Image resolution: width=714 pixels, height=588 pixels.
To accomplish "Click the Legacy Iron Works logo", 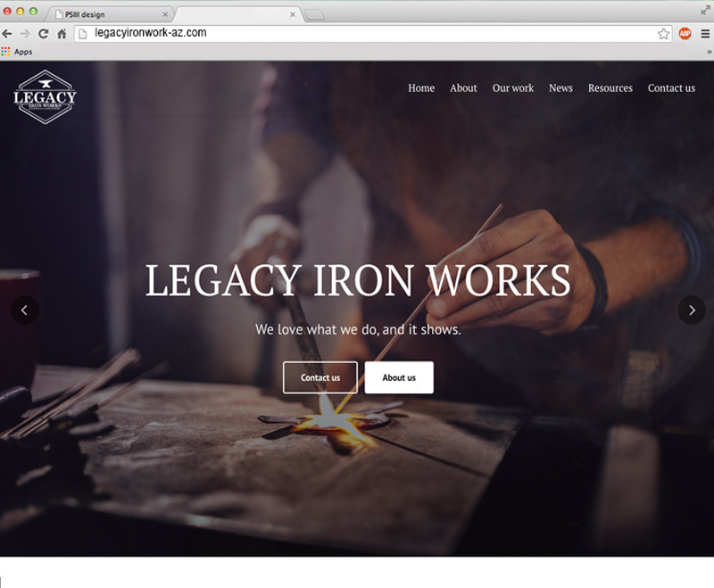I will coord(45,97).
